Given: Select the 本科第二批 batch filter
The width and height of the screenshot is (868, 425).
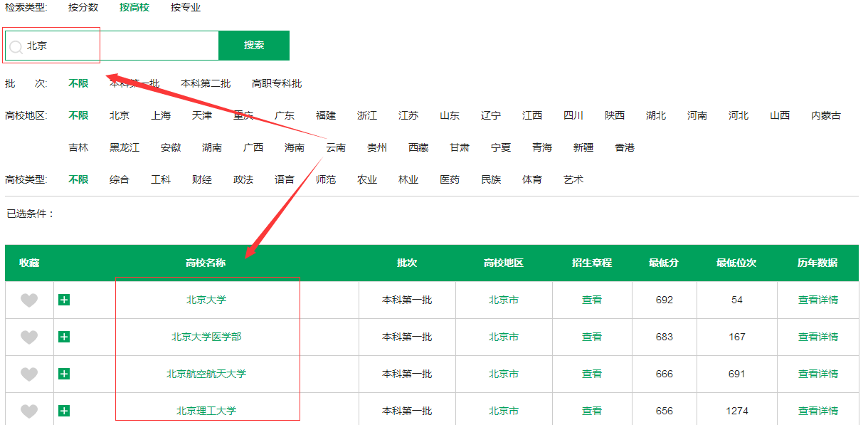Looking at the screenshot, I should [x=206, y=83].
